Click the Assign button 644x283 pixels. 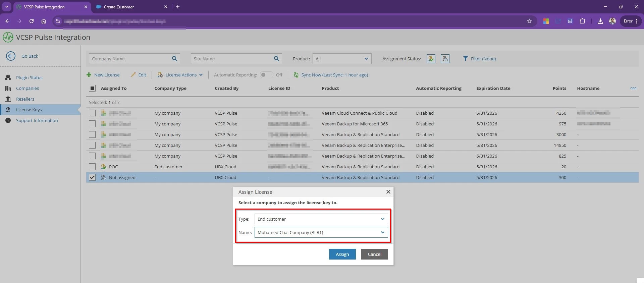[x=342, y=254]
